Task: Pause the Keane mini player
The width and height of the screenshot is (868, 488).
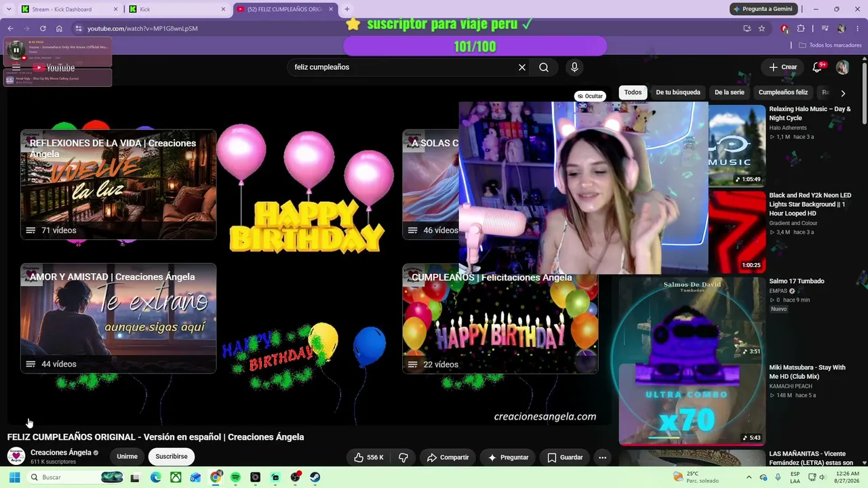Action: (x=16, y=49)
